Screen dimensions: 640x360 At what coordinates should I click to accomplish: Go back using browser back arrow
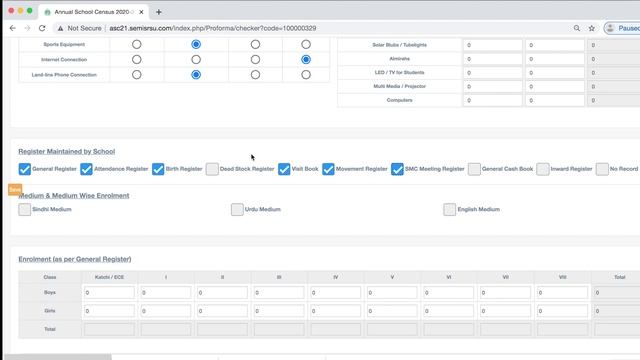pyautogui.click(x=13, y=28)
